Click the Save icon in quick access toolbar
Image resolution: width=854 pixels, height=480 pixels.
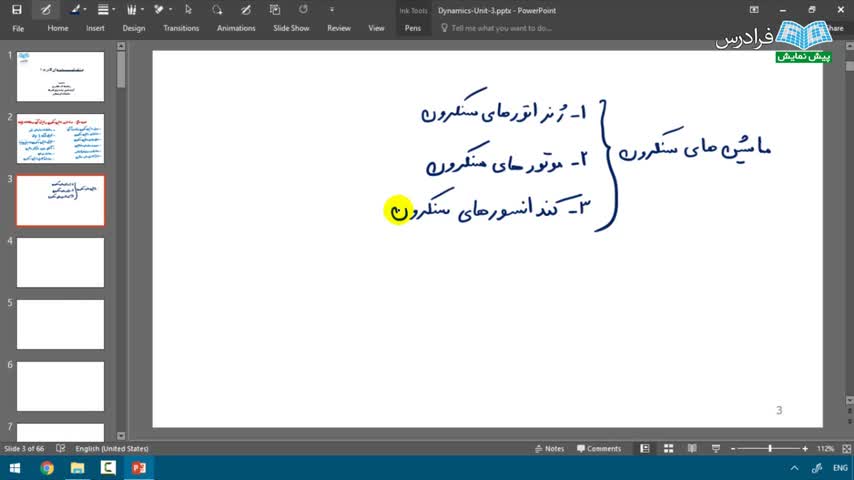coord(17,10)
